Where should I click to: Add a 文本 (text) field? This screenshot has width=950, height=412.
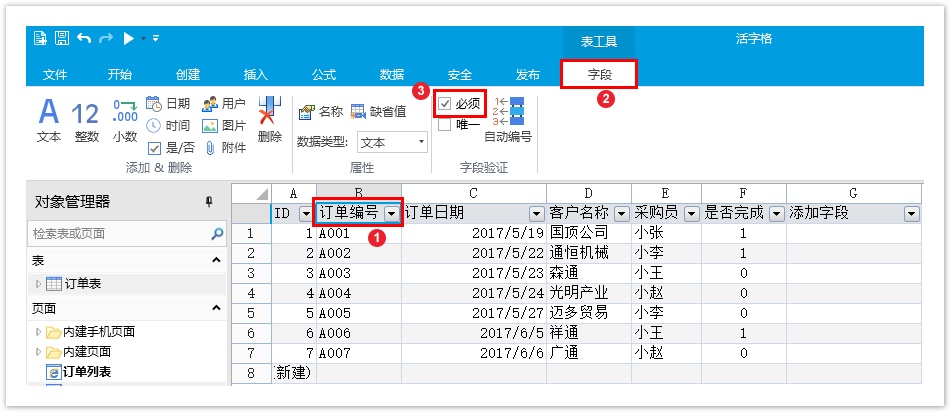(x=49, y=120)
